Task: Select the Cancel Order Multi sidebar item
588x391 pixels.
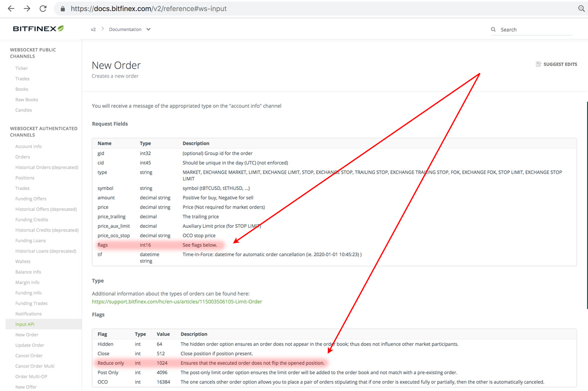Action: pos(34,366)
